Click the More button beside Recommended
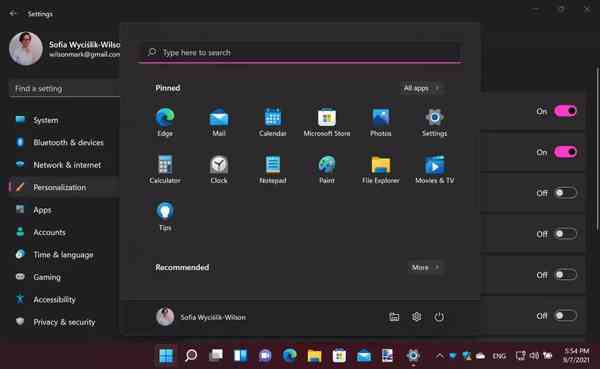Viewport: 600px width, 369px height. point(425,268)
